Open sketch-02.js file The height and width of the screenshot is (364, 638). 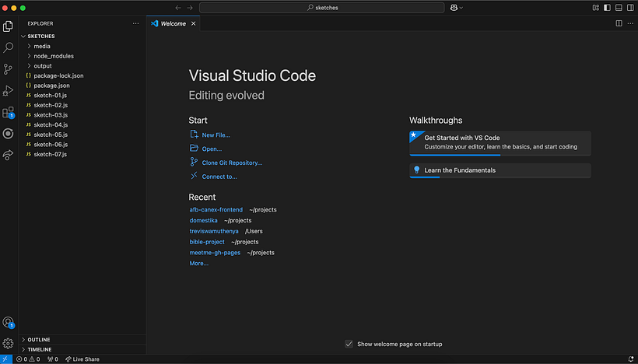coord(83,105)
